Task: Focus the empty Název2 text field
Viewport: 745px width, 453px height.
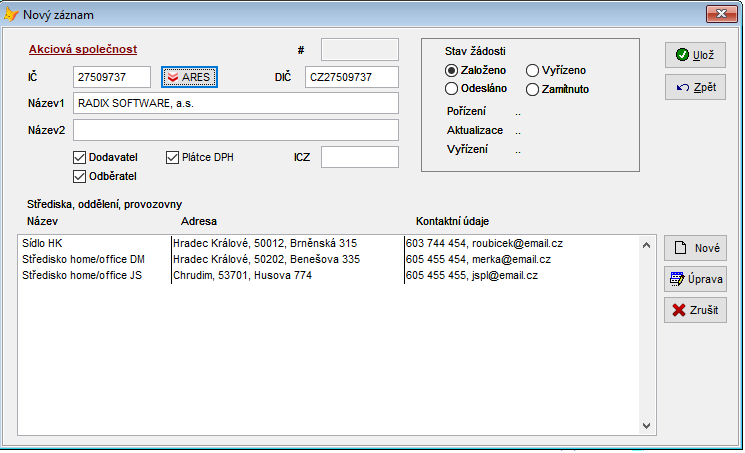Action: coord(235,130)
